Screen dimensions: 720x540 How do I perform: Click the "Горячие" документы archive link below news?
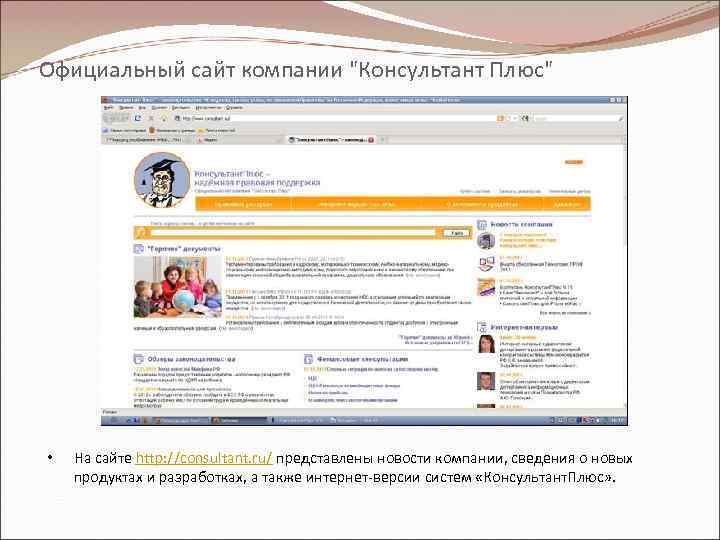pos(434,338)
